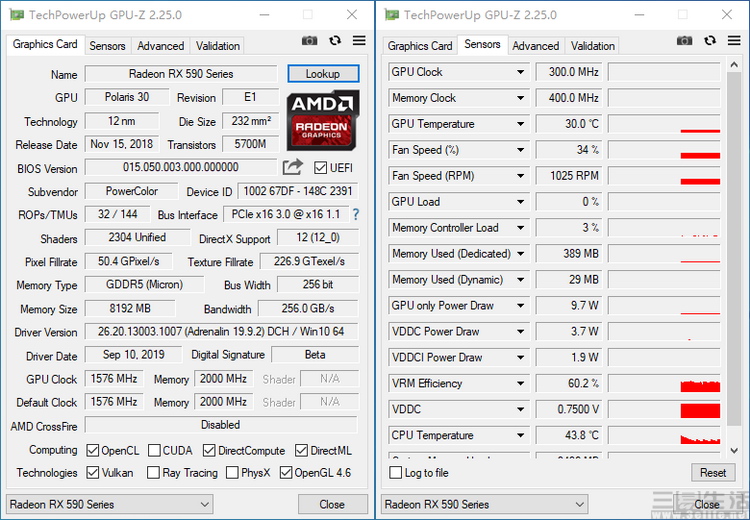Click the Bus Interface question mark icon
This screenshot has width=750, height=520.
click(355, 214)
